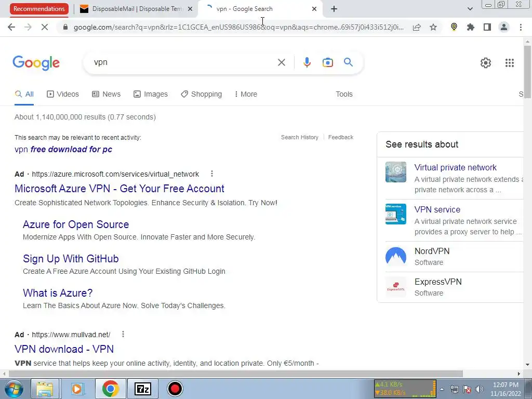Open Microsoft Azure VPN - Get Your Free Account

coord(119,188)
